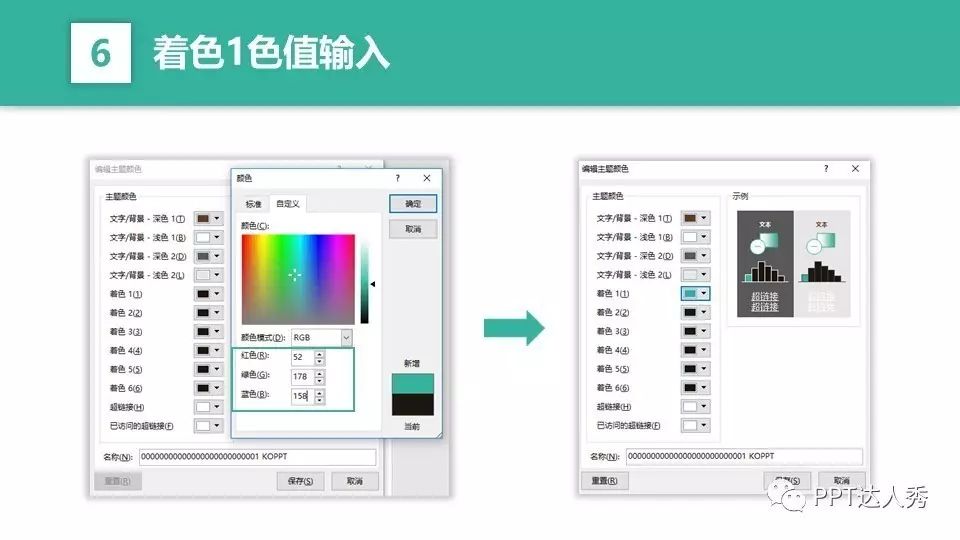Viewport: 960px width, 540px height.
Task: Switch to the 标准 (Standard) tab
Action: tap(254, 204)
